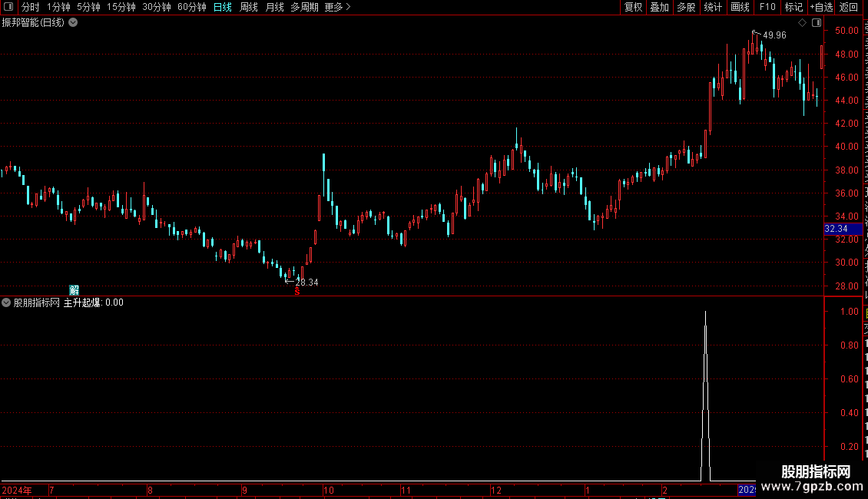Click the 28.34 low price label

[306, 283]
